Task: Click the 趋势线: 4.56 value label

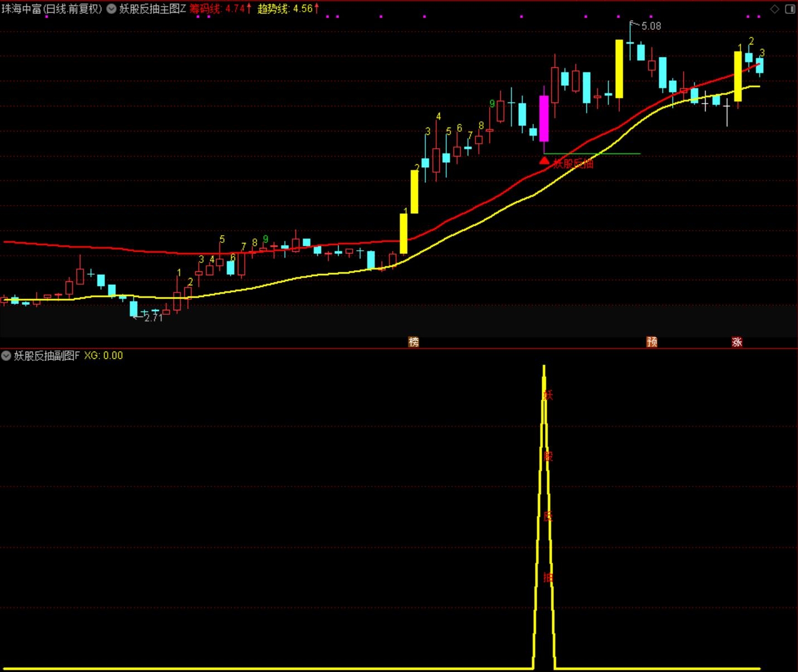Action: click(288, 9)
